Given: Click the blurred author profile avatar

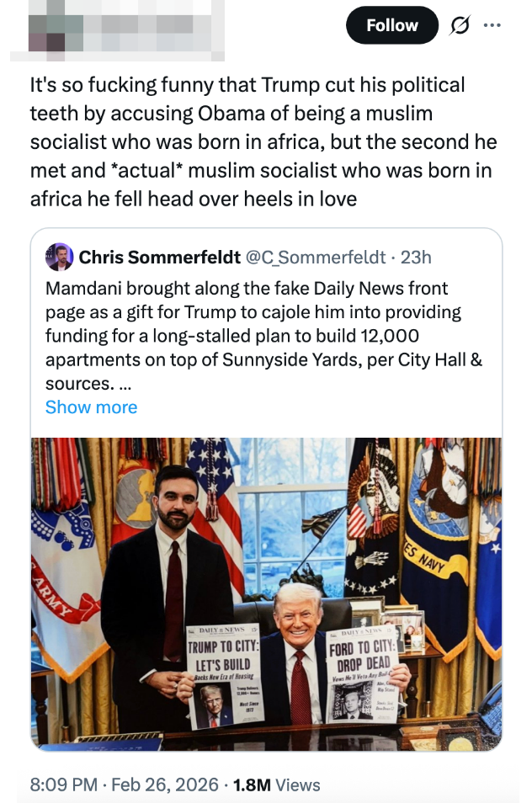Looking at the screenshot, I should point(51,32).
